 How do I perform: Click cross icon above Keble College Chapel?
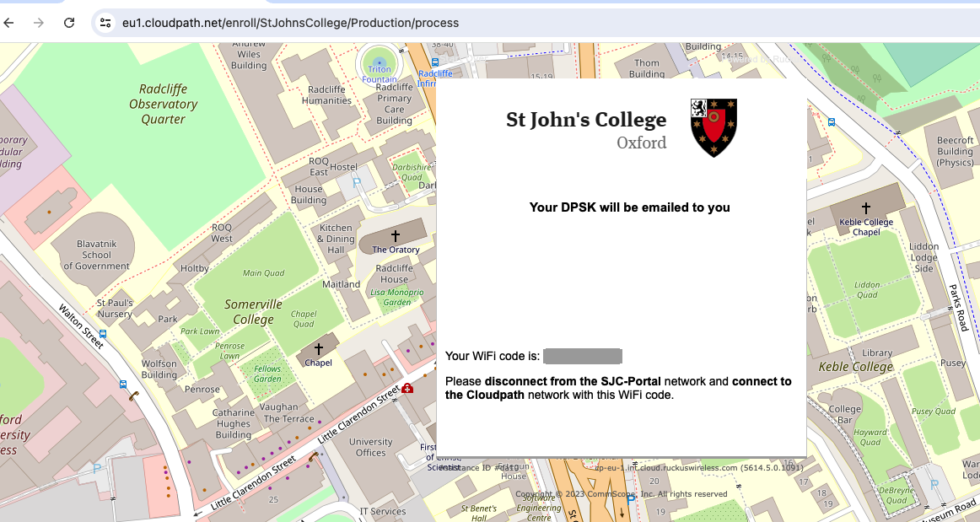tap(865, 208)
